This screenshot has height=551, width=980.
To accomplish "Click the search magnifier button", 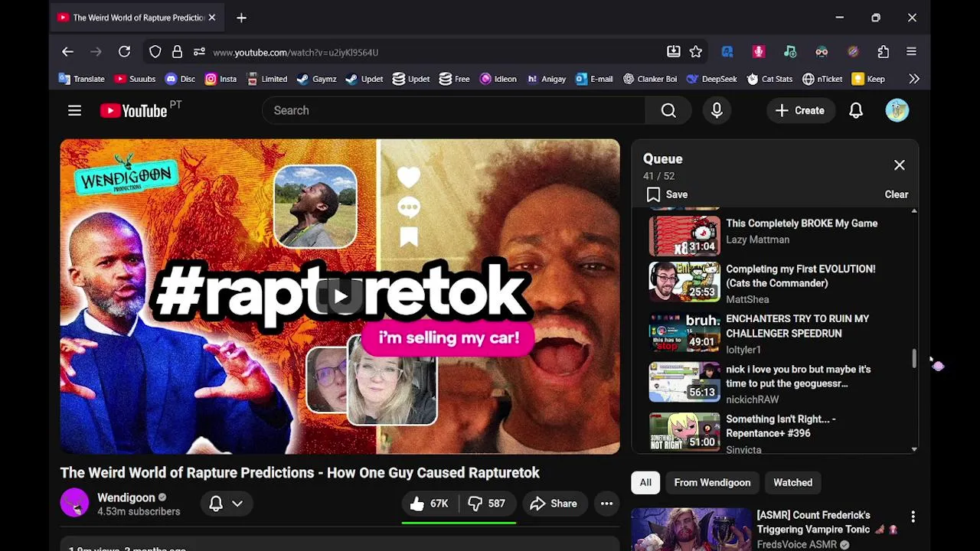I will coord(668,110).
